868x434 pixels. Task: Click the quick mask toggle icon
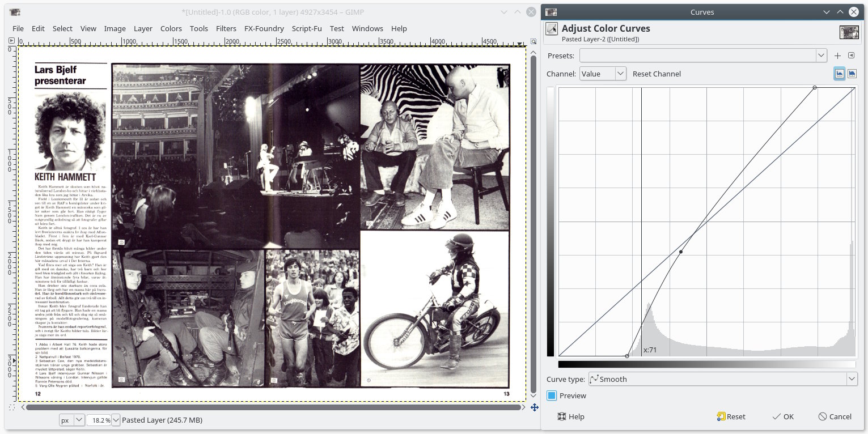tap(12, 407)
